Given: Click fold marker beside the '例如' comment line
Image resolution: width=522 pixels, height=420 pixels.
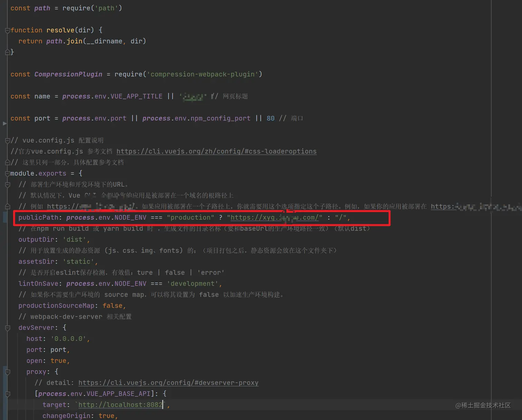Looking at the screenshot, I should click(x=7, y=207).
